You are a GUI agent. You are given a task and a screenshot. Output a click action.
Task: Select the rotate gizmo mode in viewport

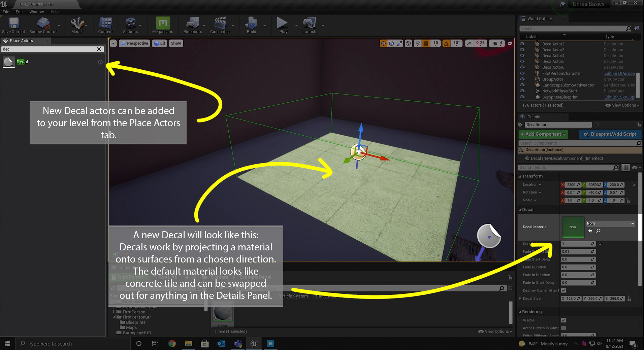[x=391, y=43]
